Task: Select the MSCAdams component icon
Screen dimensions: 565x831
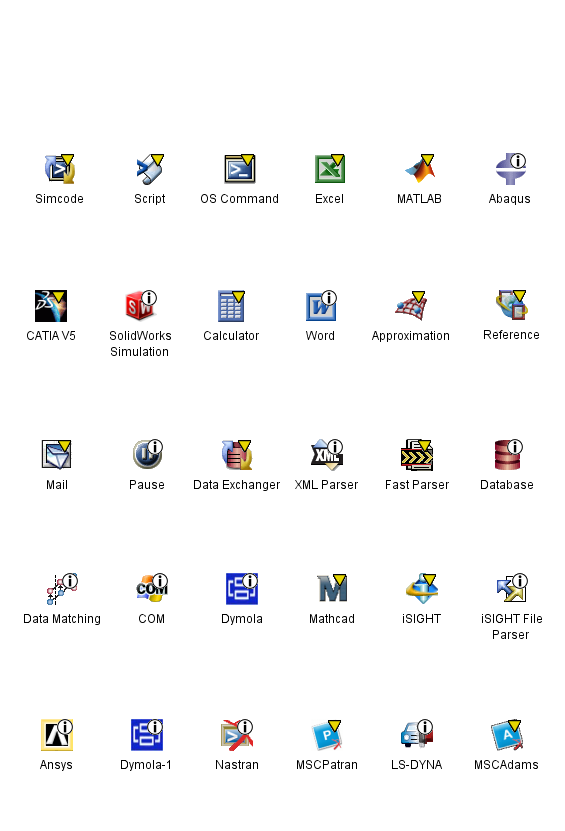Action: coord(507,735)
